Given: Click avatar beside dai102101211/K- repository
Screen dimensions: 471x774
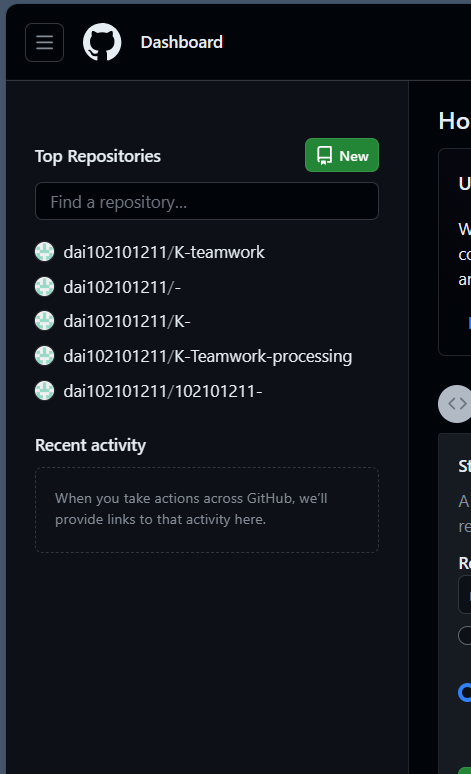Looking at the screenshot, I should [44, 321].
